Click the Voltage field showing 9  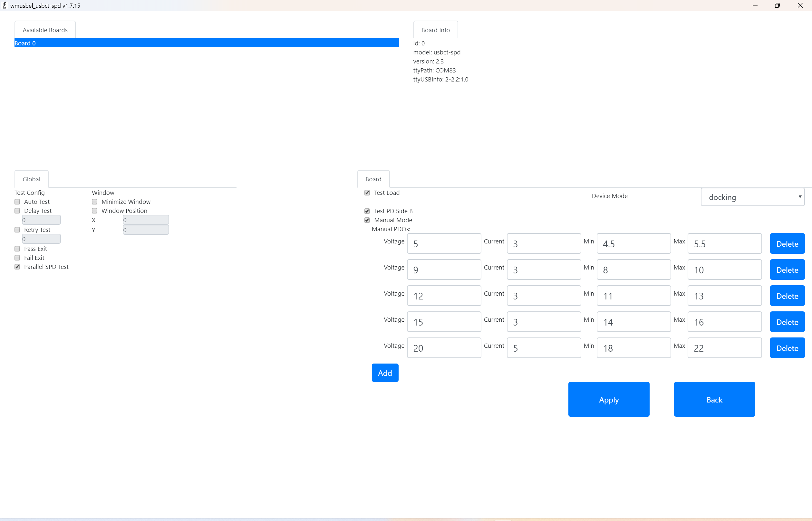click(444, 270)
